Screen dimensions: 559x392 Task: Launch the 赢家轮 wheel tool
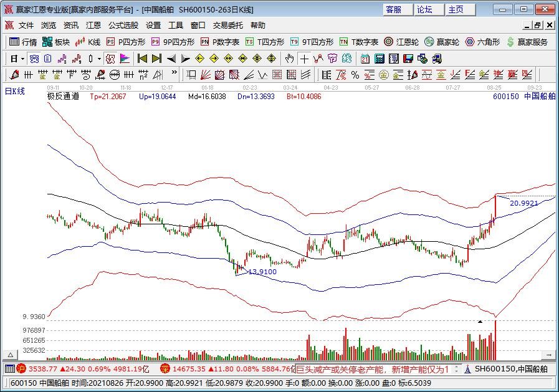tap(442, 42)
